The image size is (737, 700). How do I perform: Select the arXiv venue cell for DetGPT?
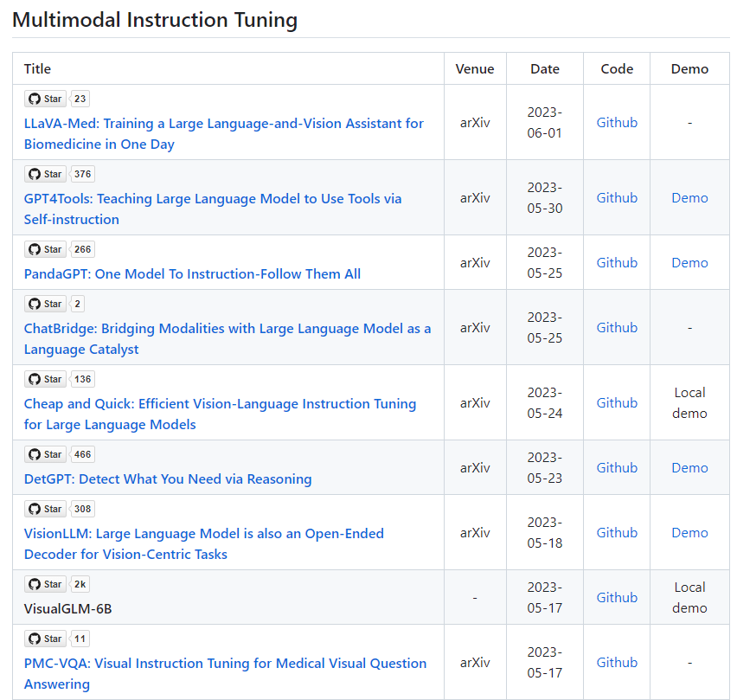pos(475,468)
